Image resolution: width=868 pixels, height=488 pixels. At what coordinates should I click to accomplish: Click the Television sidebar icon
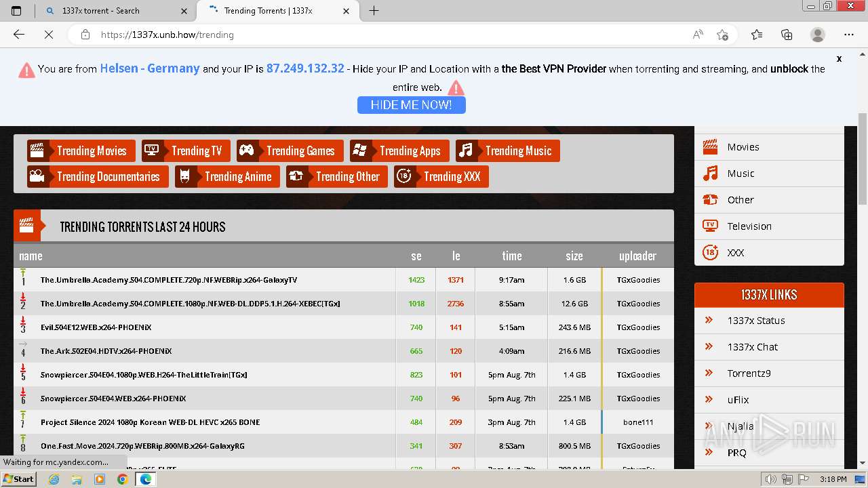710,226
